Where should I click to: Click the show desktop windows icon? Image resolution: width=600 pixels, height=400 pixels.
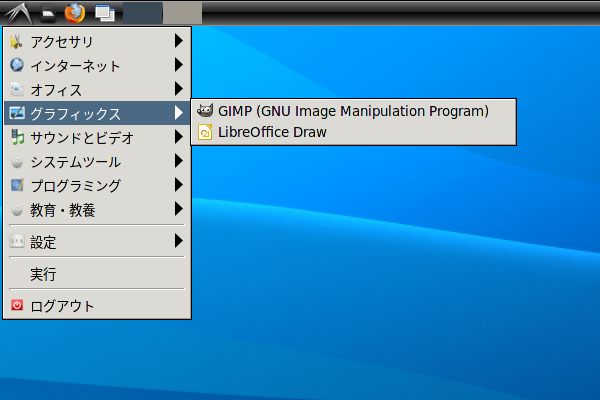tap(105, 13)
